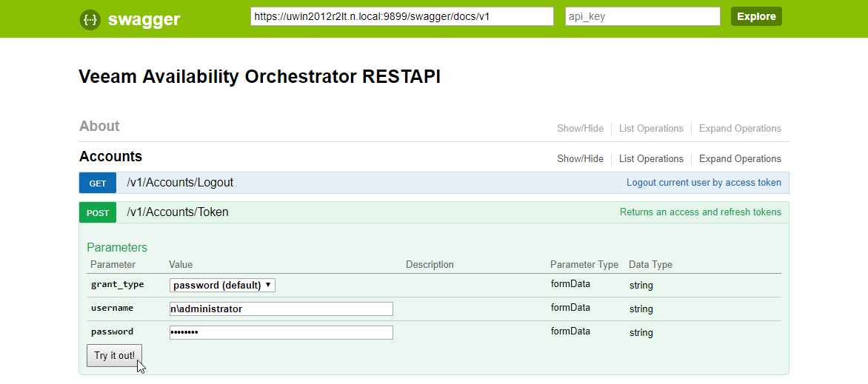Click the api_key input field
This screenshot has height=384, width=868.
click(643, 16)
